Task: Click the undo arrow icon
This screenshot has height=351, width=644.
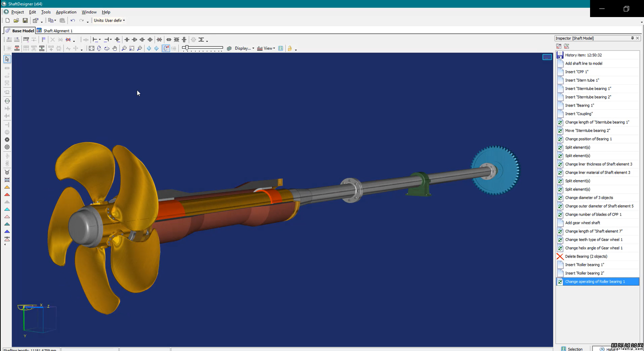Action: (x=73, y=21)
